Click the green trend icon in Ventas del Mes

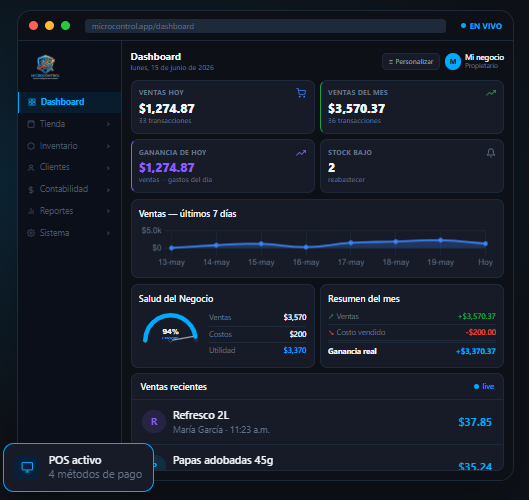pos(491,93)
